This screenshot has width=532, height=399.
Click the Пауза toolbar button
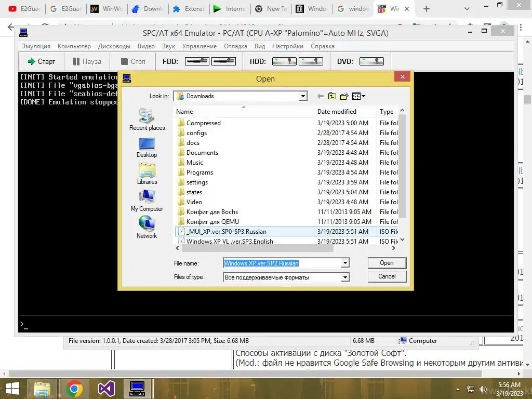87,61
